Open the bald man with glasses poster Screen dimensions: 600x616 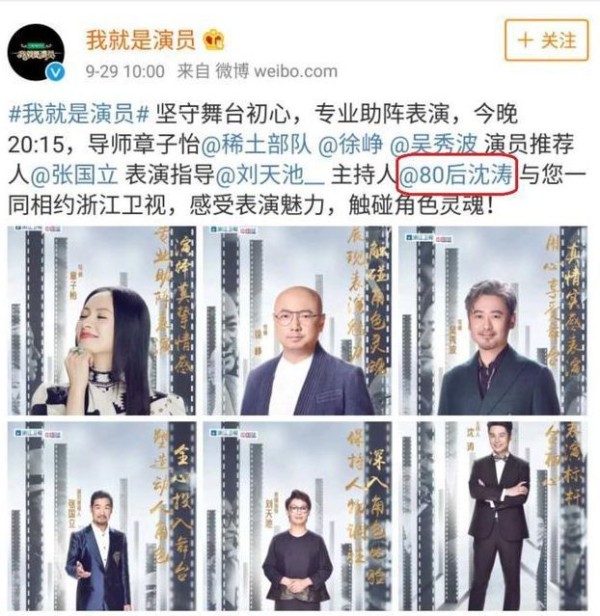coord(297,320)
